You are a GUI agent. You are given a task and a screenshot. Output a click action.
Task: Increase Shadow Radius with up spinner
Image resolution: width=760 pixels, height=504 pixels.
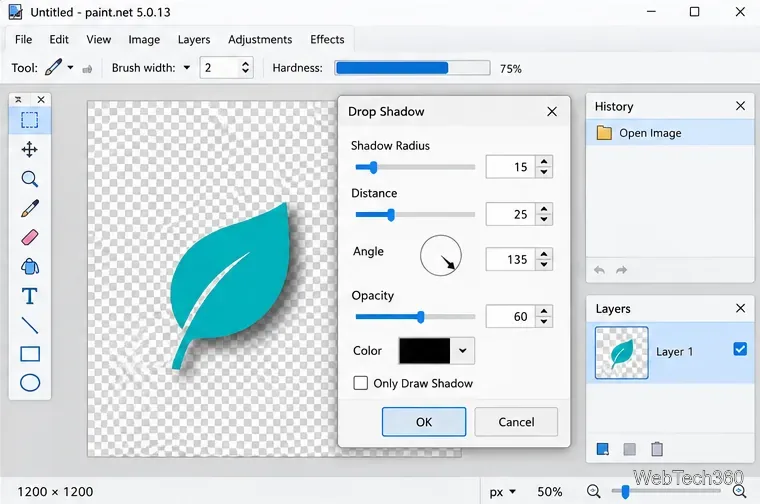click(x=544, y=162)
